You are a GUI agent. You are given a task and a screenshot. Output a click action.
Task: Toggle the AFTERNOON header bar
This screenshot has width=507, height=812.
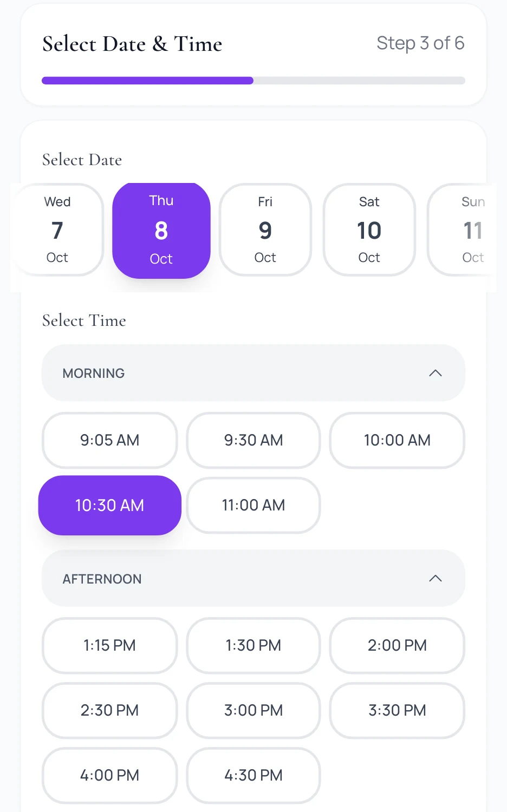pyautogui.click(x=253, y=578)
